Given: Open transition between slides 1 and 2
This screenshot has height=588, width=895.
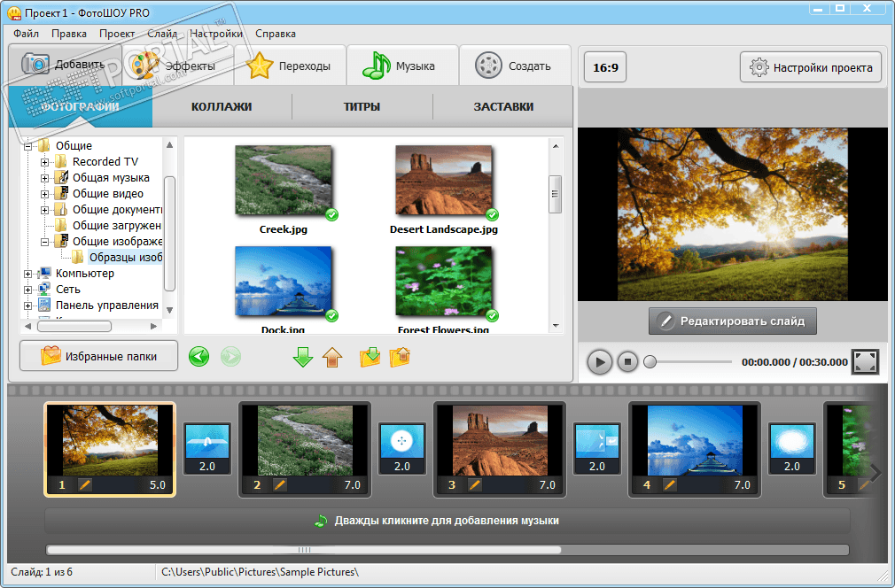Looking at the screenshot, I should (207, 449).
